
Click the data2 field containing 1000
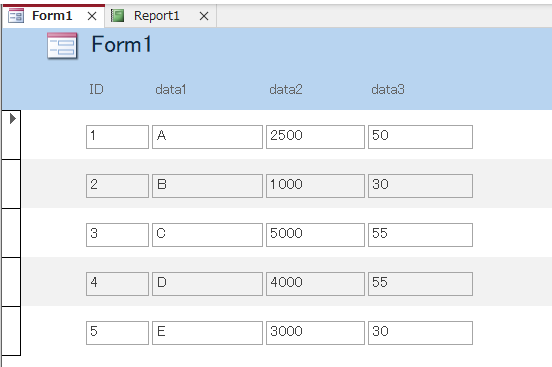coord(315,186)
